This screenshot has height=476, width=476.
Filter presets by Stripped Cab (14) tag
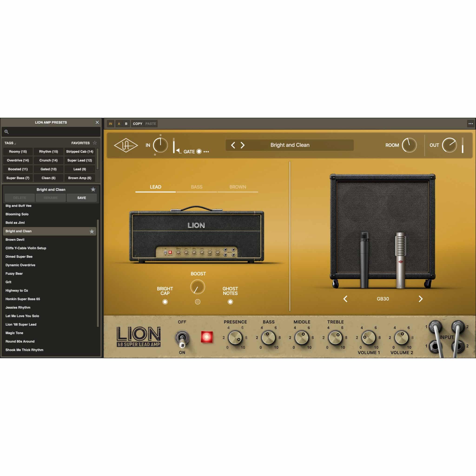coord(79,152)
